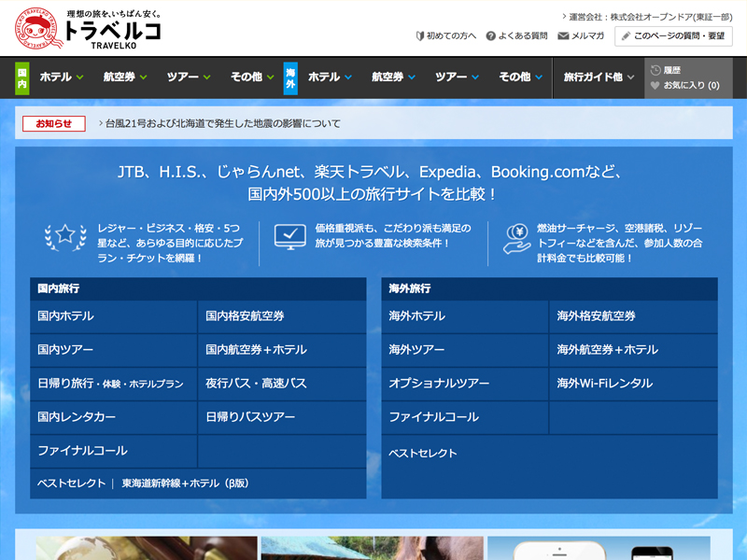747x560 pixels.
Task: Open オプショナルツアー
Action: tap(464, 384)
